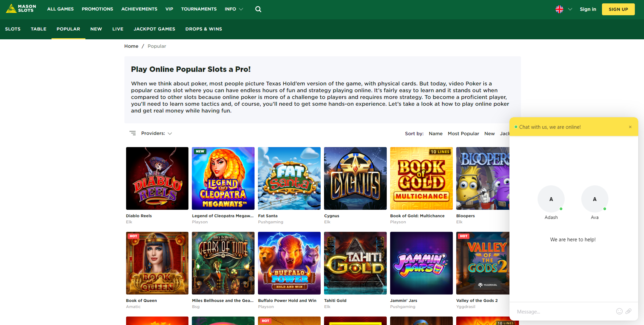Screen dimensions: 644x325
Task: Click the chat Message input field
Action: (x=563, y=312)
